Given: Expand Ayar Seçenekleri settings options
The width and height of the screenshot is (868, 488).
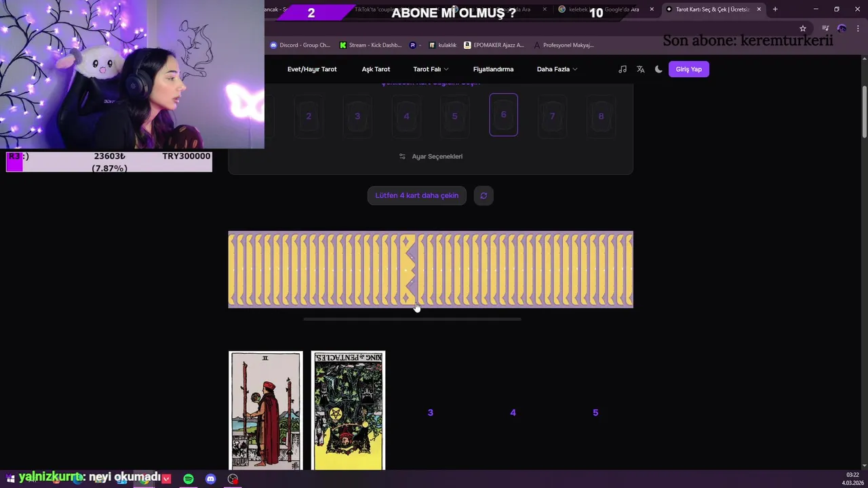Looking at the screenshot, I should pyautogui.click(x=431, y=157).
